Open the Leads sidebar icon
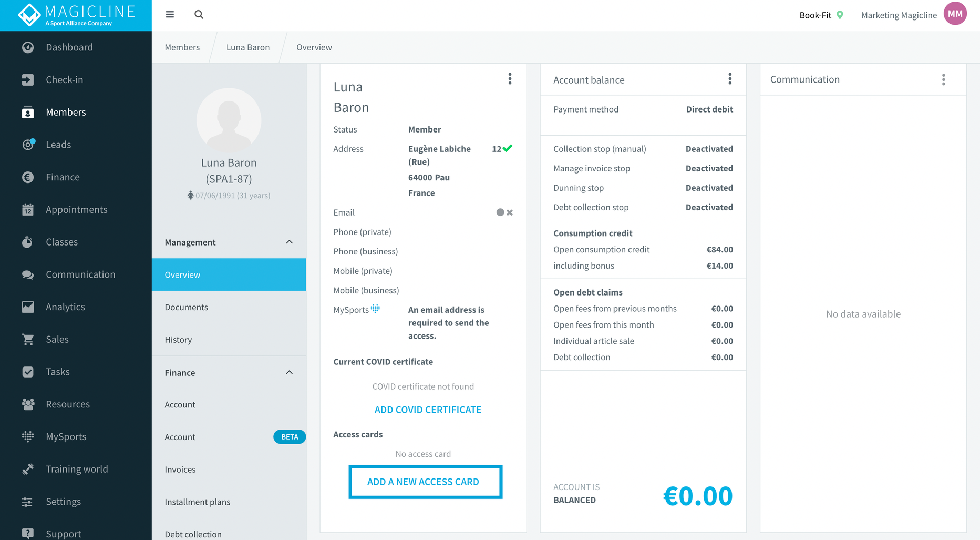The height and width of the screenshot is (540, 980). (x=28, y=145)
